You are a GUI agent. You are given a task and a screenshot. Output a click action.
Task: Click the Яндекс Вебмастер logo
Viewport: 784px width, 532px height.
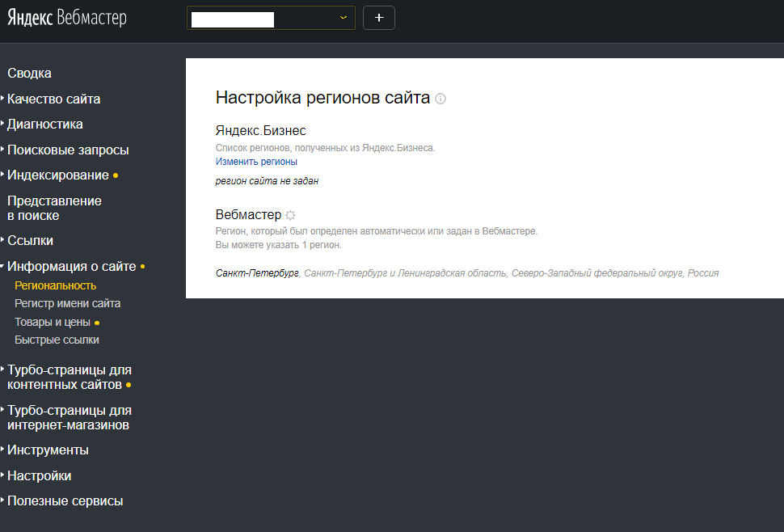pos(67,18)
